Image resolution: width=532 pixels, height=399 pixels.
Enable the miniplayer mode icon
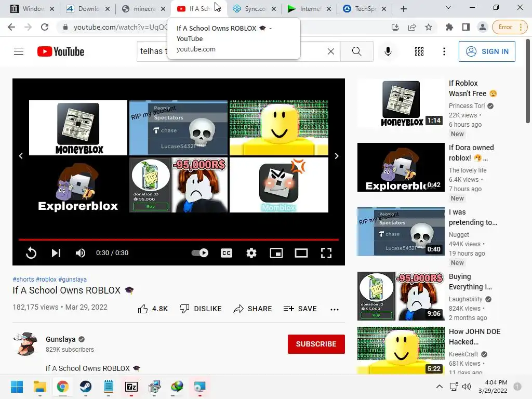pyautogui.click(x=276, y=253)
